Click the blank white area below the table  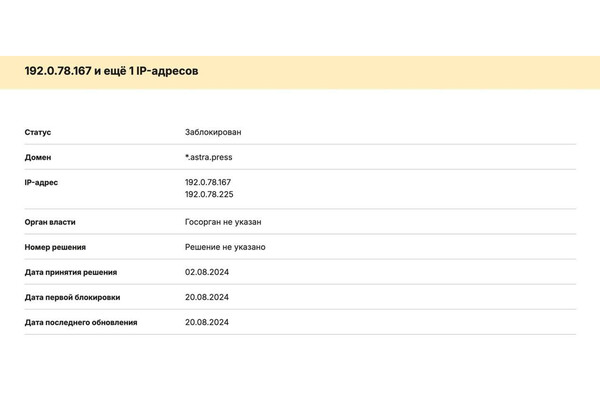coord(300,368)
